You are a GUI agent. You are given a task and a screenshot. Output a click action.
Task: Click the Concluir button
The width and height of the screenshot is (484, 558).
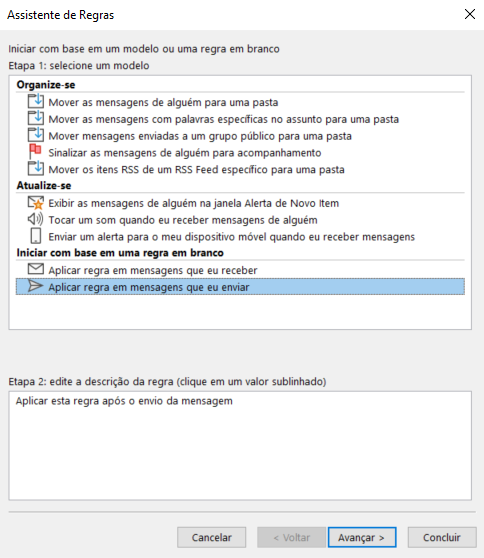pos(442,537)
